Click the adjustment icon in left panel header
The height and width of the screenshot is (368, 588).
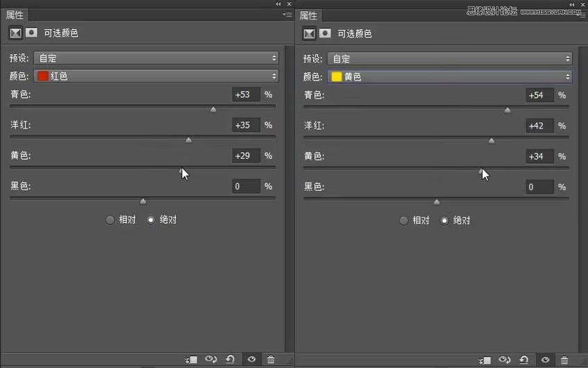(x=15, y=33)
